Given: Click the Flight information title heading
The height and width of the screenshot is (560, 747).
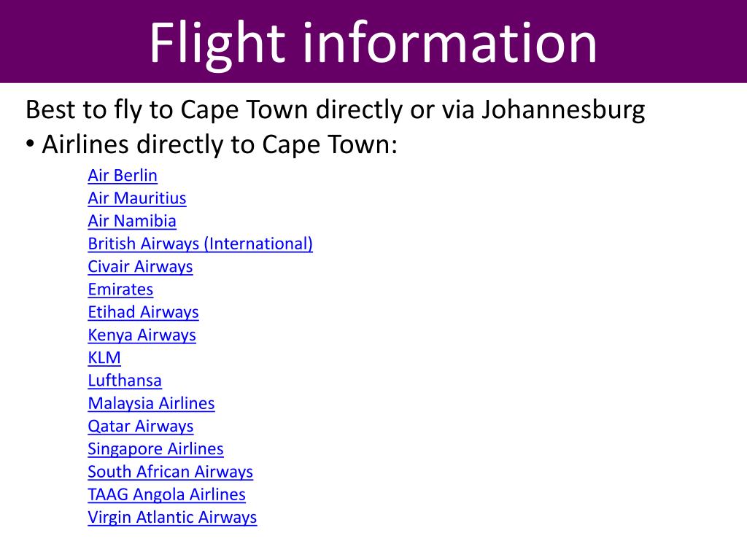Looking at the screenshot, I should [373, 44].
